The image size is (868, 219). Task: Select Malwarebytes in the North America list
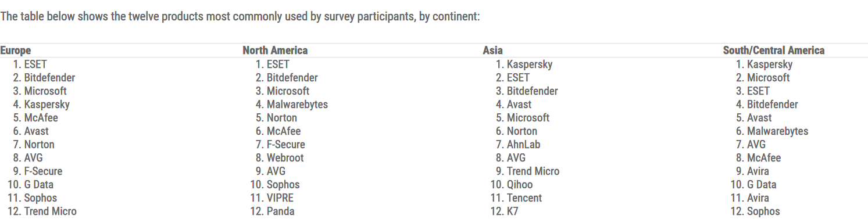[x=297, y=105]
